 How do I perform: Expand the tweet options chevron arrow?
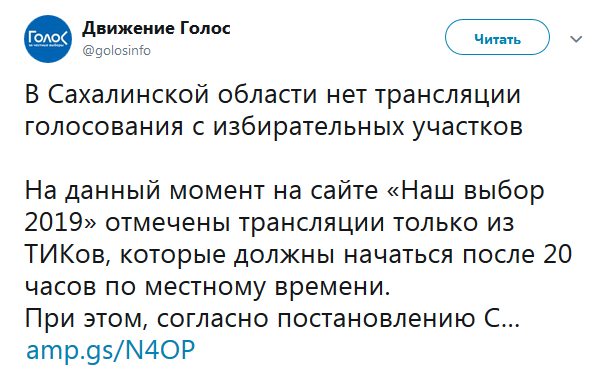pos(576,39)
